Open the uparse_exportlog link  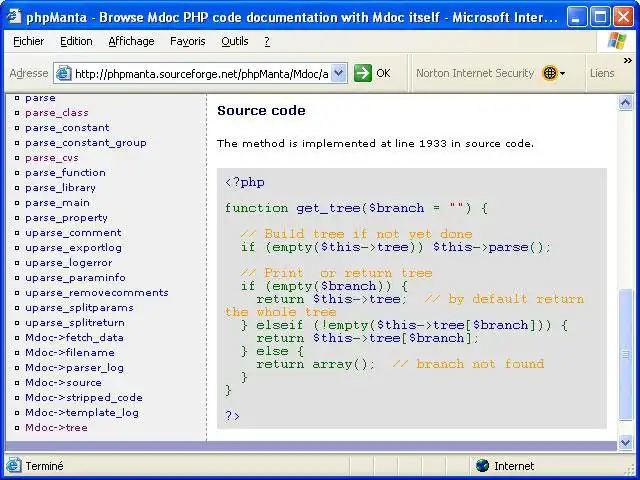(73, 248)
